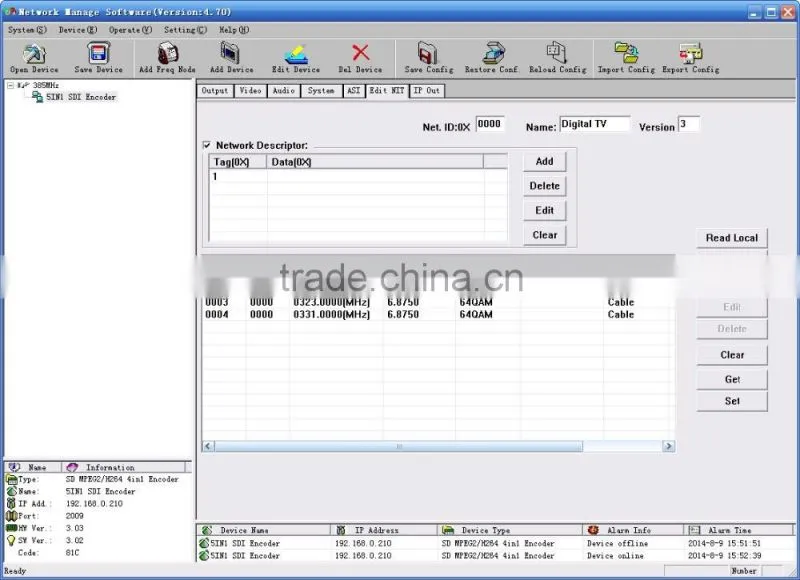Click Clear in Network Descriptor section

pyautogui.click(x=544, y=235)
